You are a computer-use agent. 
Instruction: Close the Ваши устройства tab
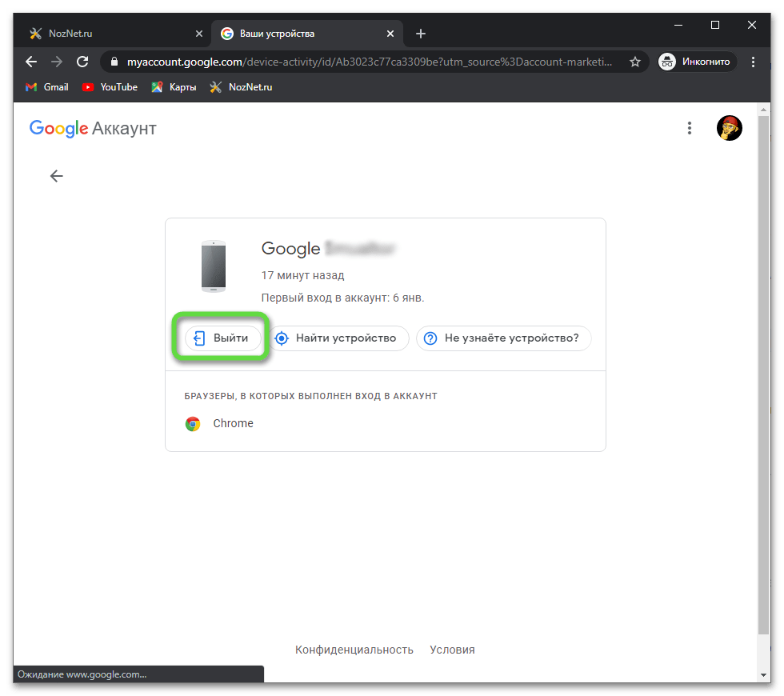390,34
